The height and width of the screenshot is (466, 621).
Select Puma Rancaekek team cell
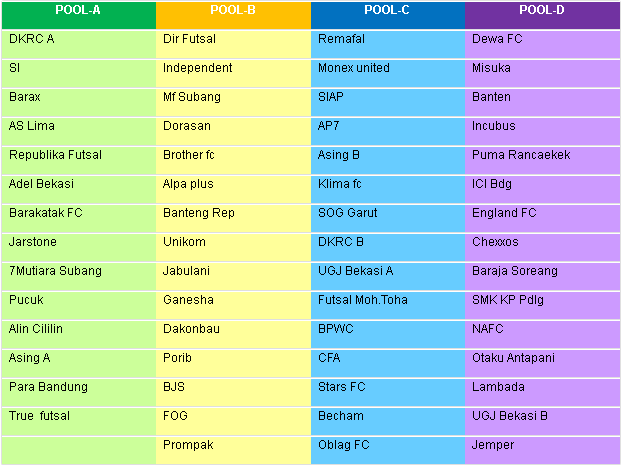[x=521, y=155]
